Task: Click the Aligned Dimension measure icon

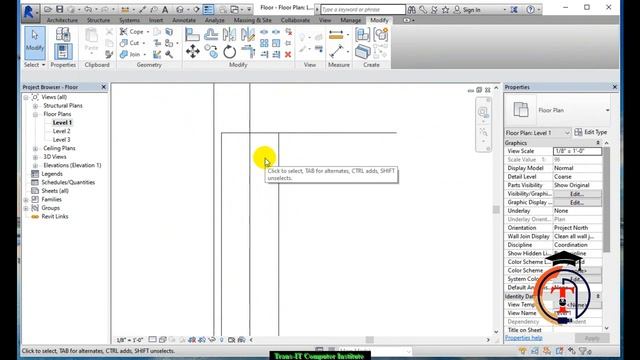Action: 336,35
